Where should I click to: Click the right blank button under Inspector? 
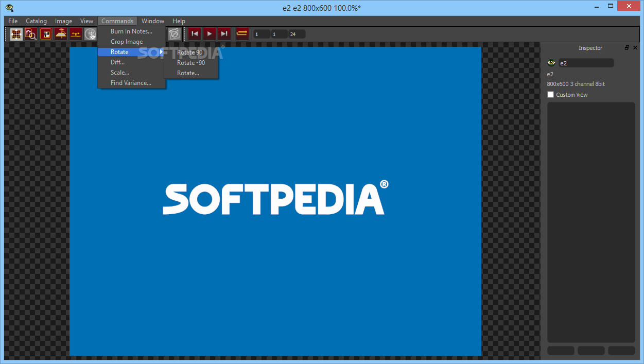click(x=621, y=351)
